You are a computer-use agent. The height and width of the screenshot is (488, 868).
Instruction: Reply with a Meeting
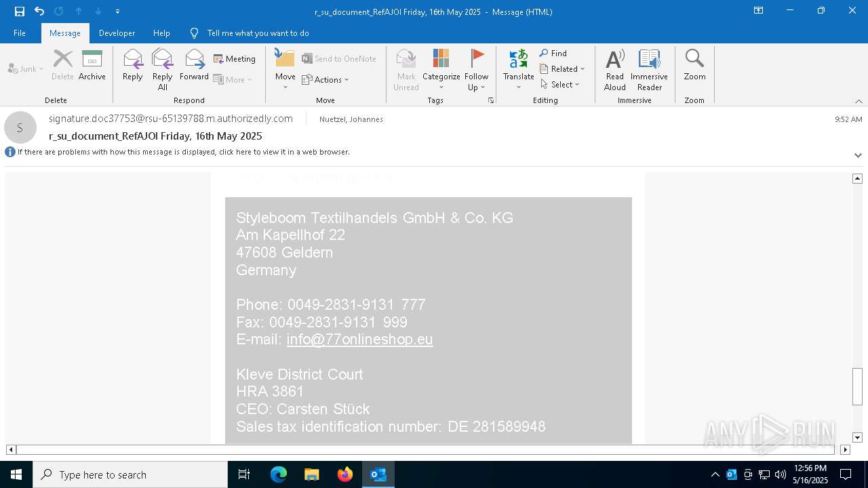[235, 59]
